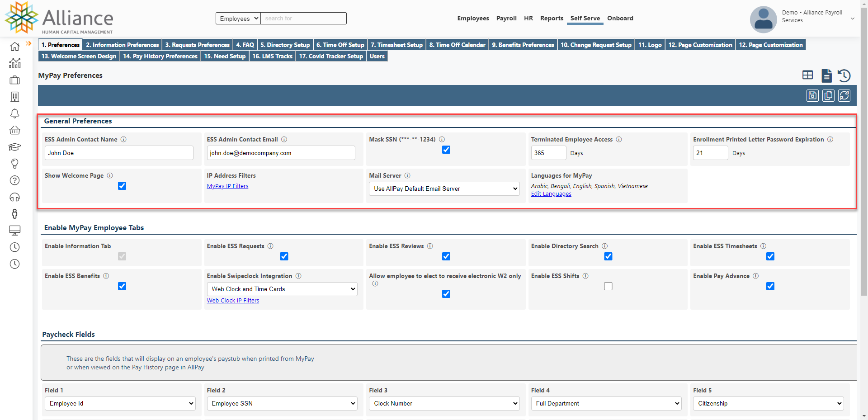Switch to grid view icon beside MyPay Preferences
868x420 pixels.
click(808, 75)
